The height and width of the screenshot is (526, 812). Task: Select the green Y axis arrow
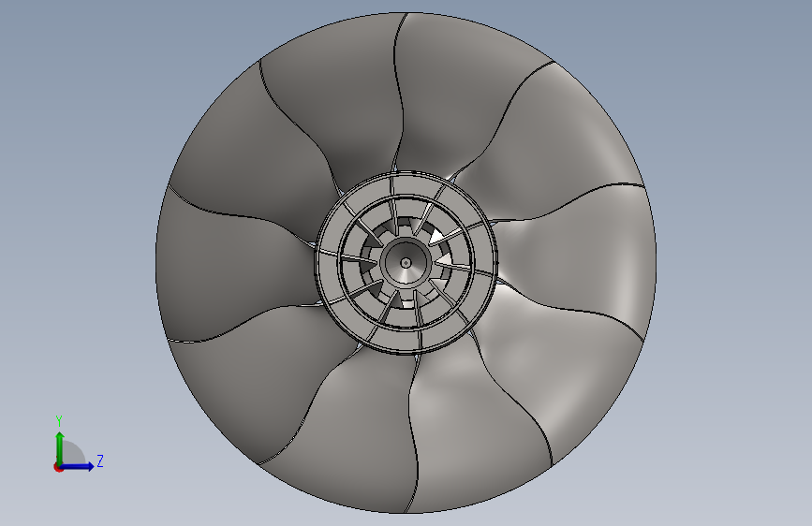[x=60, y=448]
